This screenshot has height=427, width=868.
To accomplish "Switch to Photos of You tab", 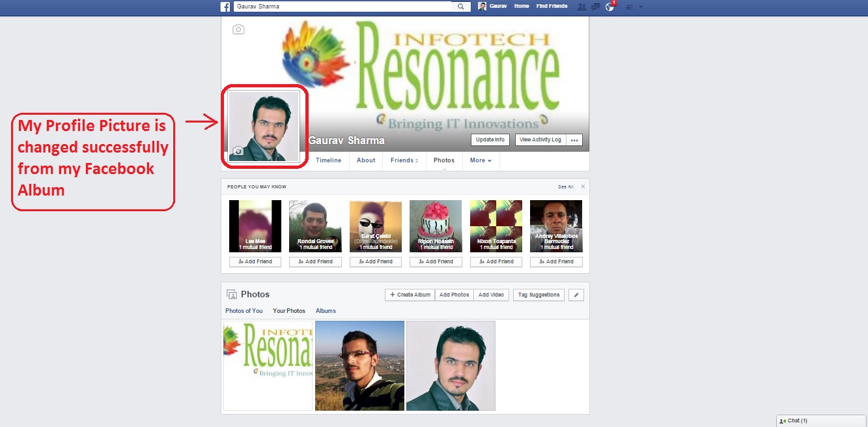I will (x=244, y=311).
